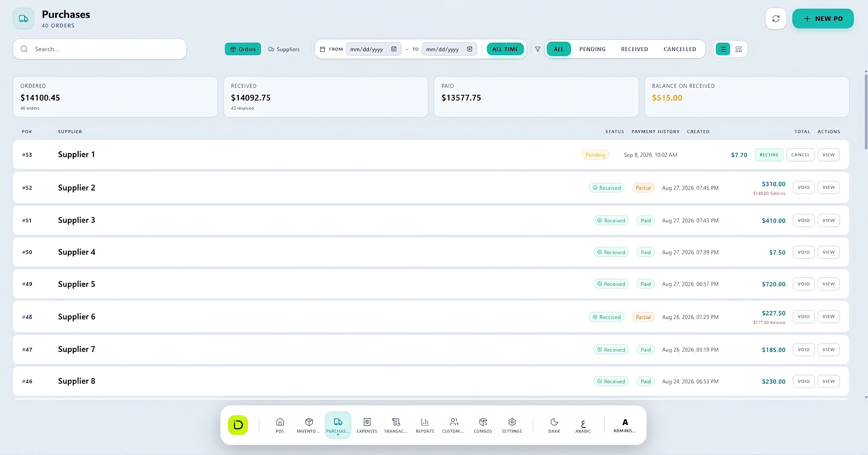Open Reports chart icon

pos(425,425)
